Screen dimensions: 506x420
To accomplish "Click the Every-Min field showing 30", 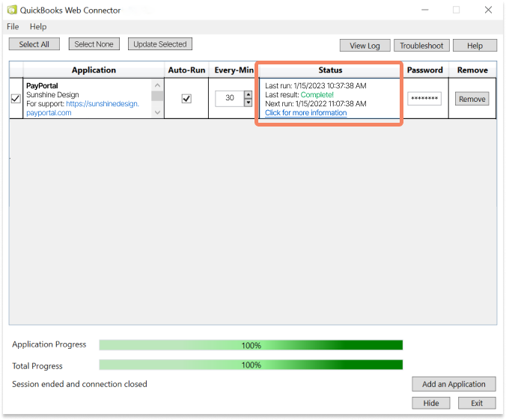I will [x=230, y=98].
